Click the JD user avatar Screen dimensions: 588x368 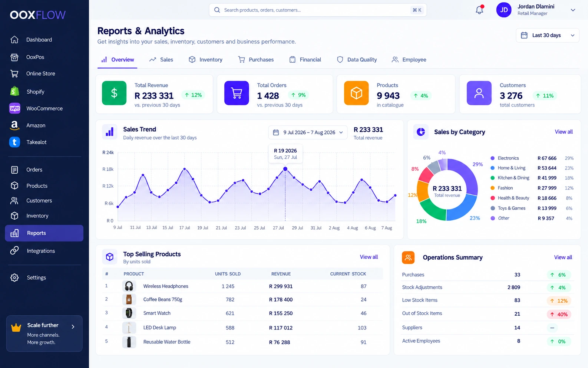[x=504, y=10]
